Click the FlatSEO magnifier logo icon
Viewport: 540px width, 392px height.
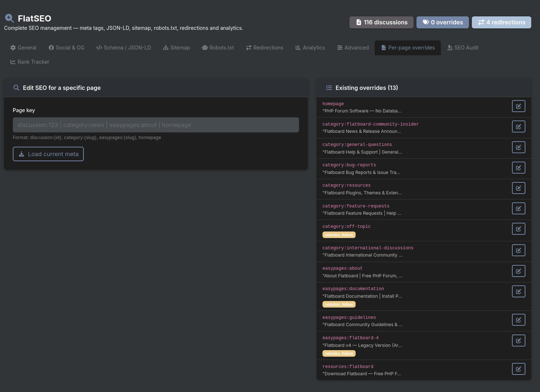pos(9,18)
